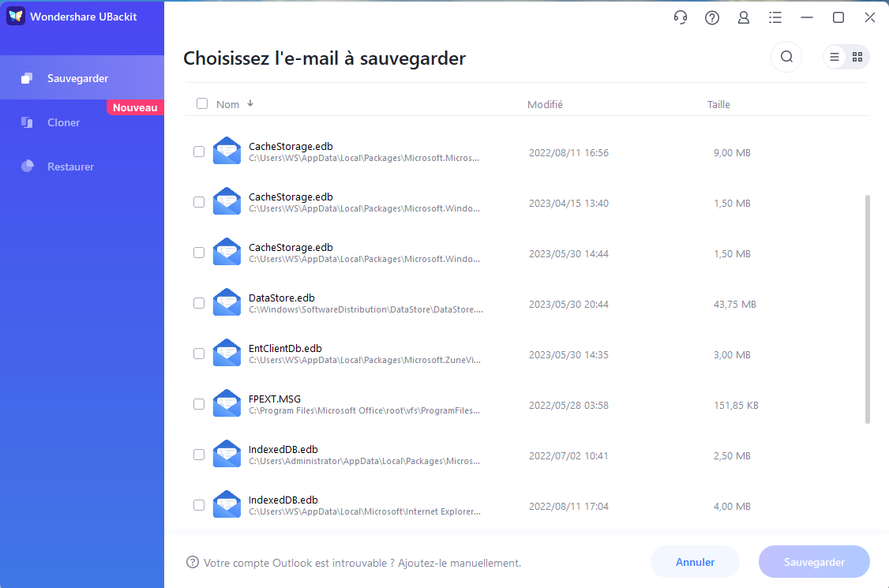Image resolution: width=889 pixels, height=588 pixels.
Task: Select the FPEXT.MSG checkbox
Action: coord(199,404)
